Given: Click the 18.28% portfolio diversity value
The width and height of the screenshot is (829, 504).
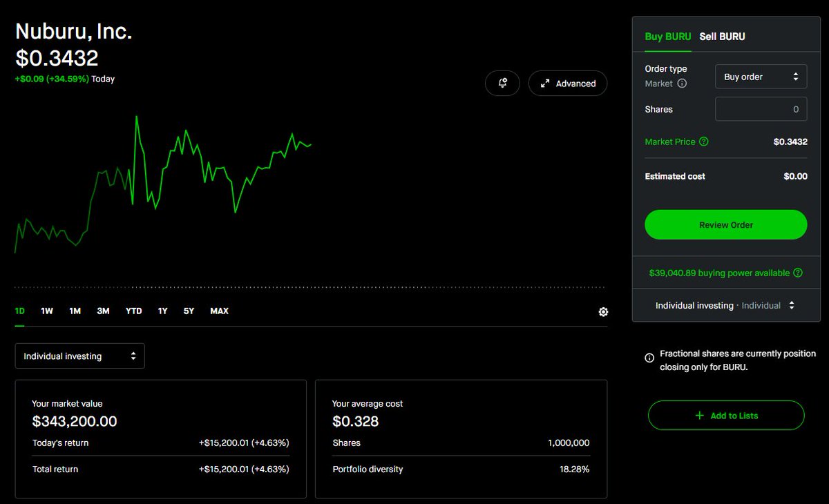Looking at the screenshot, I should tap(575, 469).
